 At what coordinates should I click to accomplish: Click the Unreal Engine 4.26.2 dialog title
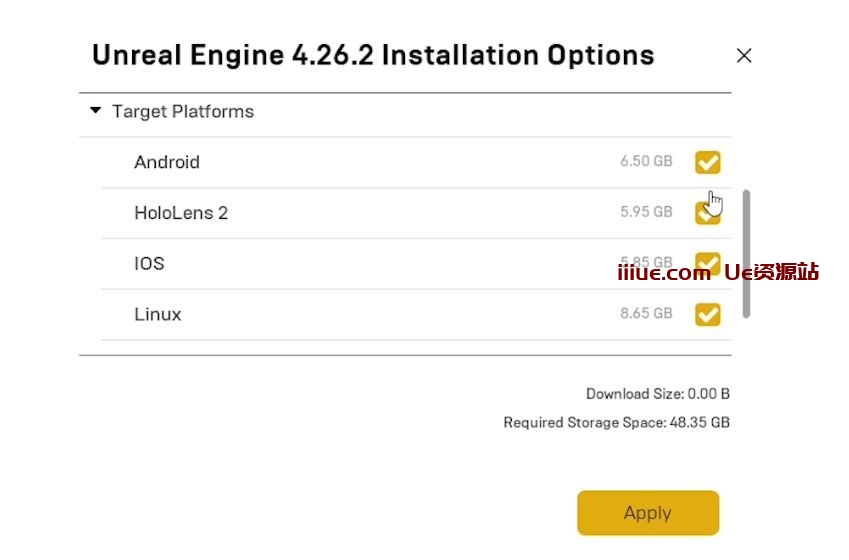coord(373,55)
